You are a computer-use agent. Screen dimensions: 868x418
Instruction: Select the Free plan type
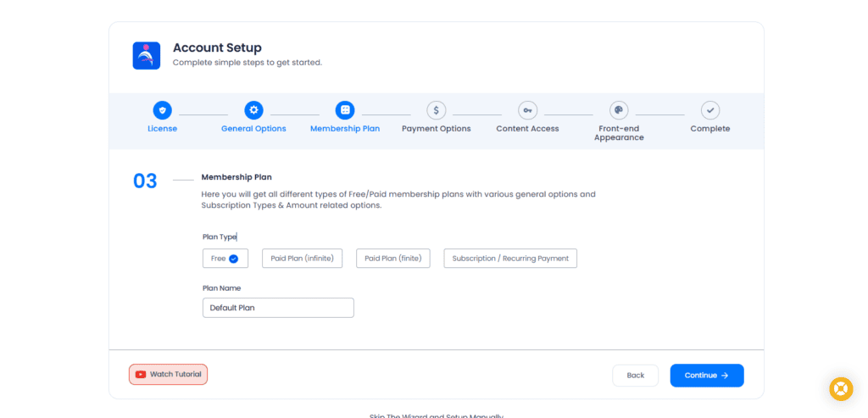point(225,259)
